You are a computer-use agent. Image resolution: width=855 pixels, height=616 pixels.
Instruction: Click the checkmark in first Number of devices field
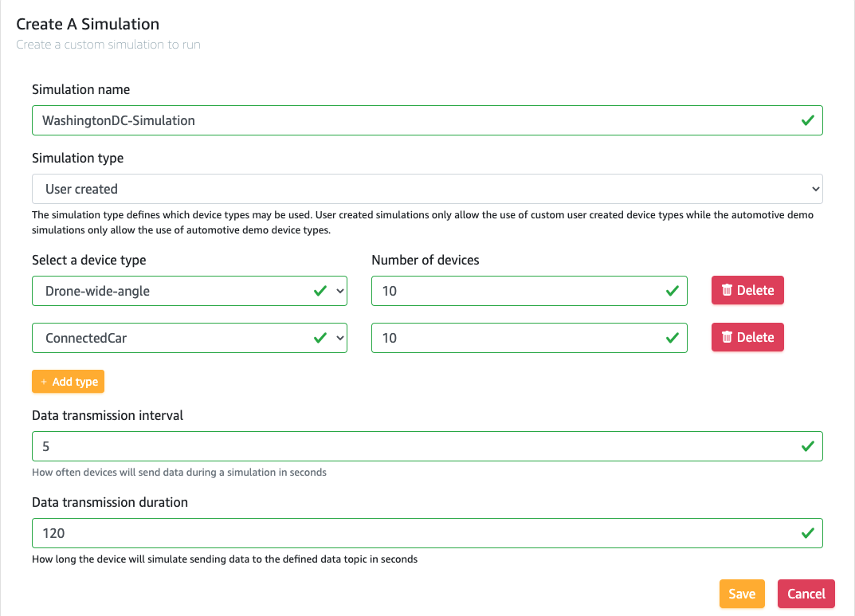coord(671,290)
